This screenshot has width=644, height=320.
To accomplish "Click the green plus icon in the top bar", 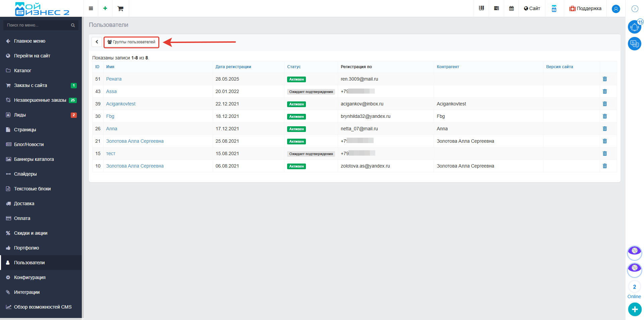I will (105, 8).
